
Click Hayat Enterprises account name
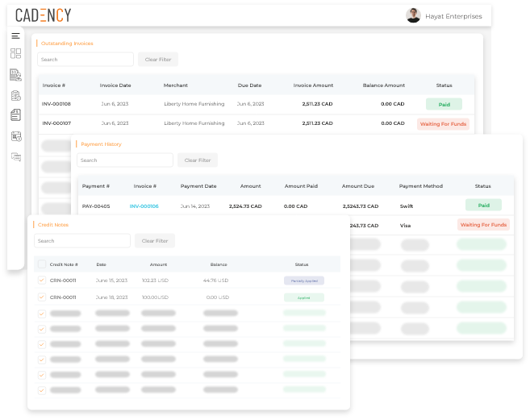(453, 16)
